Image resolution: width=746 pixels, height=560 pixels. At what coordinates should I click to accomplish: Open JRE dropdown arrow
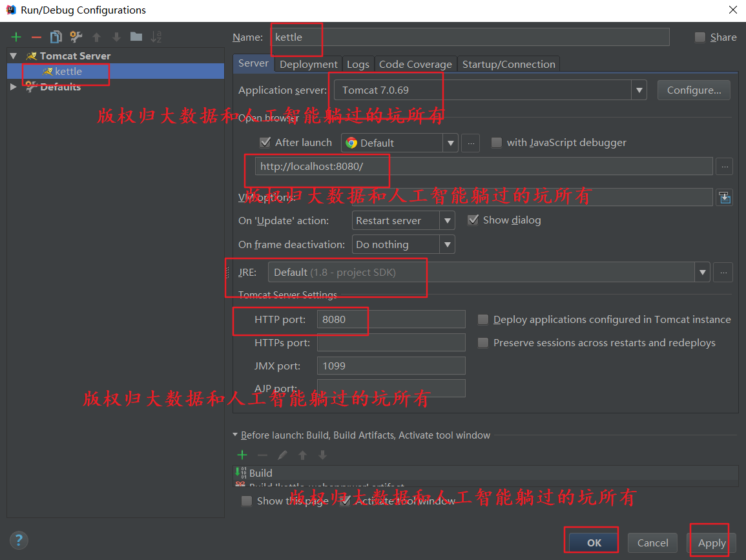702,273
